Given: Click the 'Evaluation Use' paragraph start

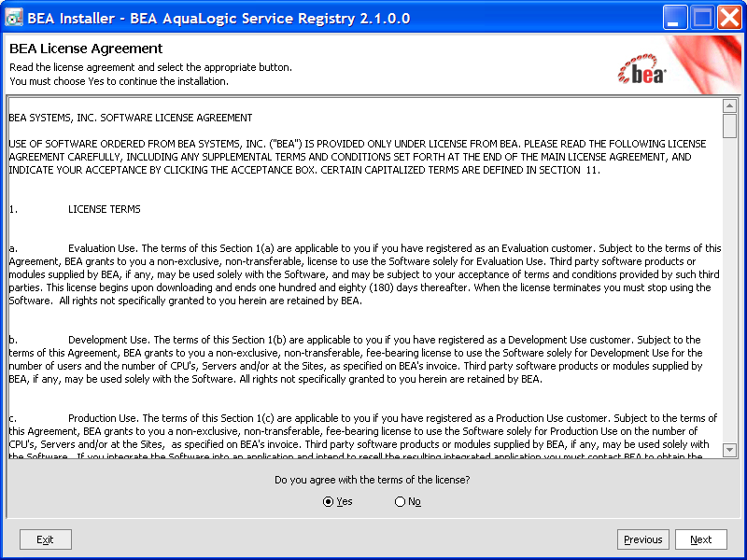Looking at the screenshot, I should click(x=102, y=248).
